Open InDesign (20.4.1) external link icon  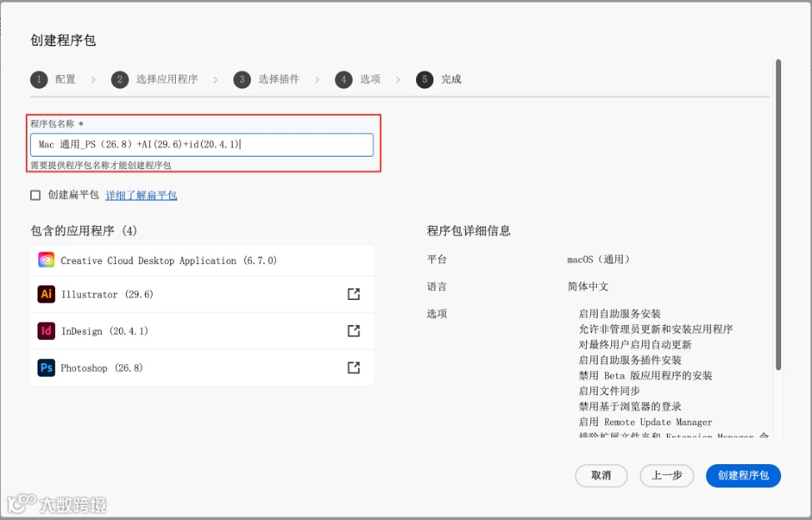point(353,331)
